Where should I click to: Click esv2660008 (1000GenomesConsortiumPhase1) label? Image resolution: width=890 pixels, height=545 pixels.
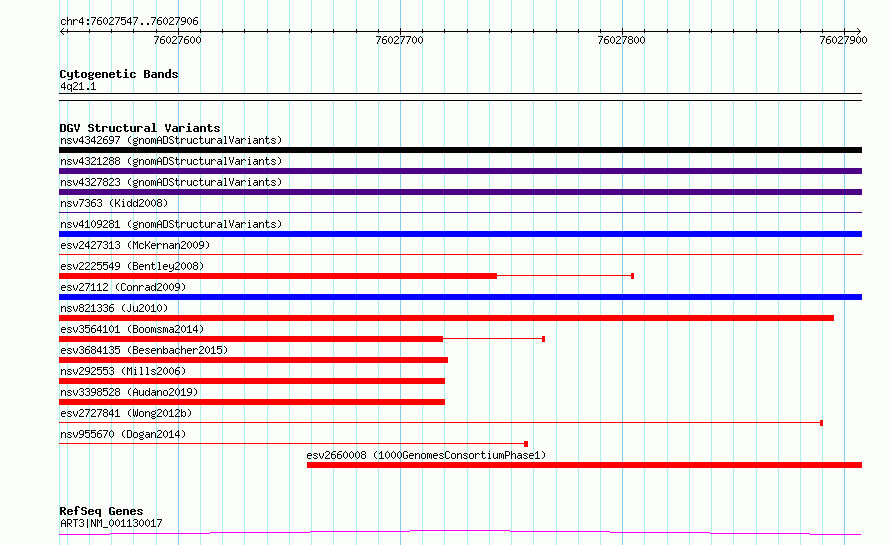click(426, 455)
